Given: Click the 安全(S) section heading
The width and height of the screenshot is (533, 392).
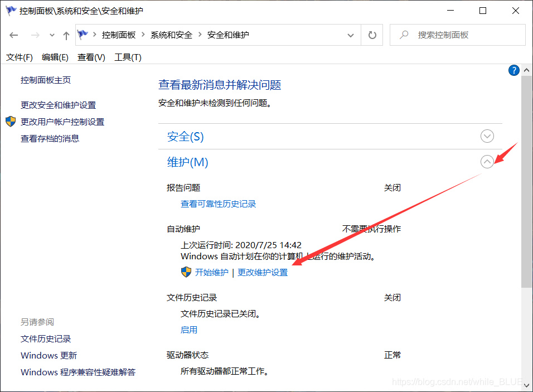Looking at the screenshot, I should coord(185,137).
